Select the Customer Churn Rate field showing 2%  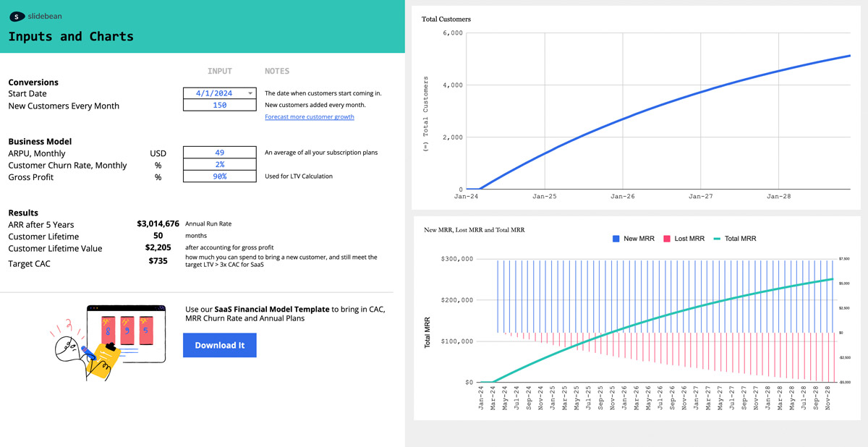click(x=219, y=165)
